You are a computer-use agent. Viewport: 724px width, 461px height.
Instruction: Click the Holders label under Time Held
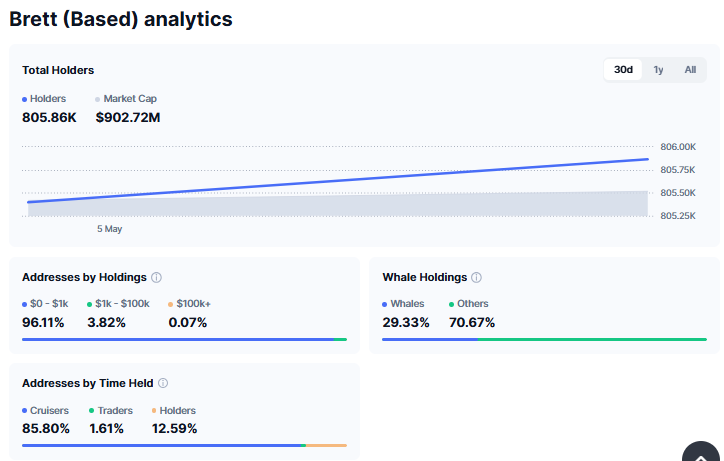point(174,411)
